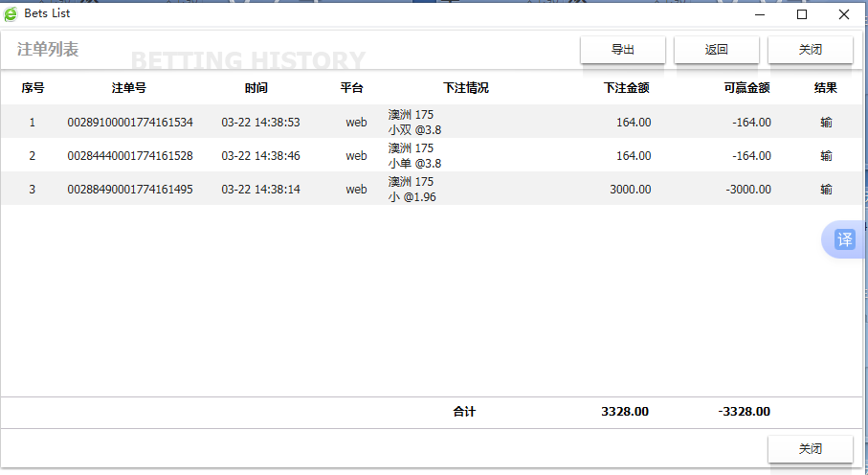Screen dimensions: 868x475
Task: Minimize the Bets List window
Action: click(760, 14)
